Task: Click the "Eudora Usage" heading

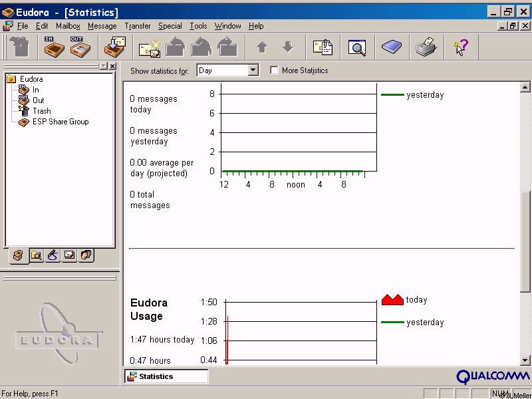Action: click(149, 309)
